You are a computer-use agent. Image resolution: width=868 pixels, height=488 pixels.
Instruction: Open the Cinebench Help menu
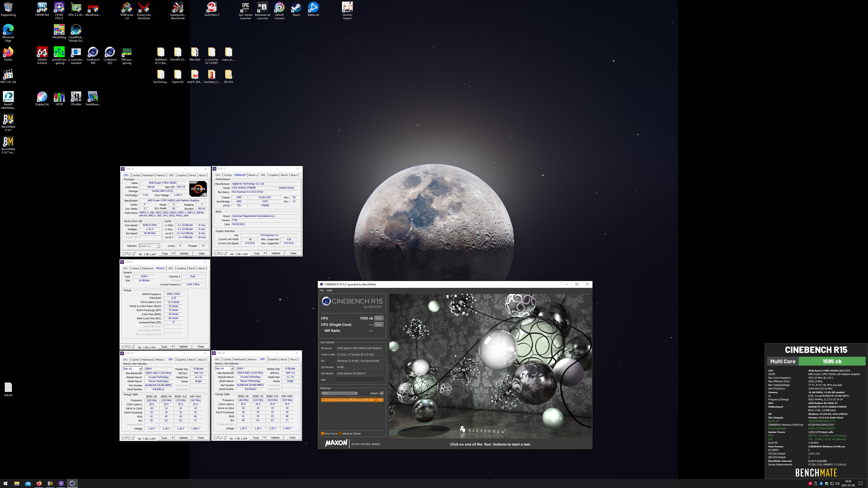point(329,290)
